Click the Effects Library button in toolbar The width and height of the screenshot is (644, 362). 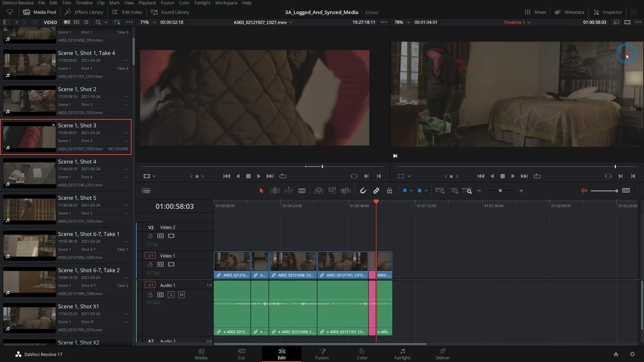(88, 12)
